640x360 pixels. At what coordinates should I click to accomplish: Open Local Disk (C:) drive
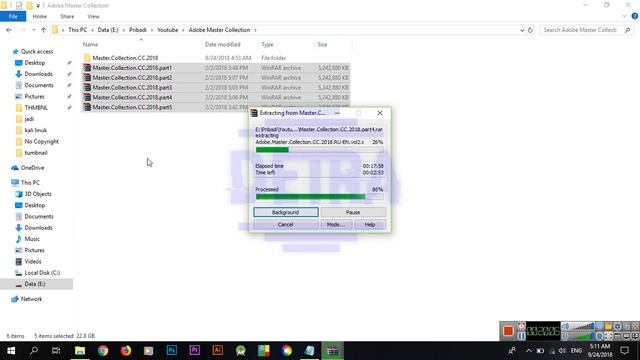42,273
